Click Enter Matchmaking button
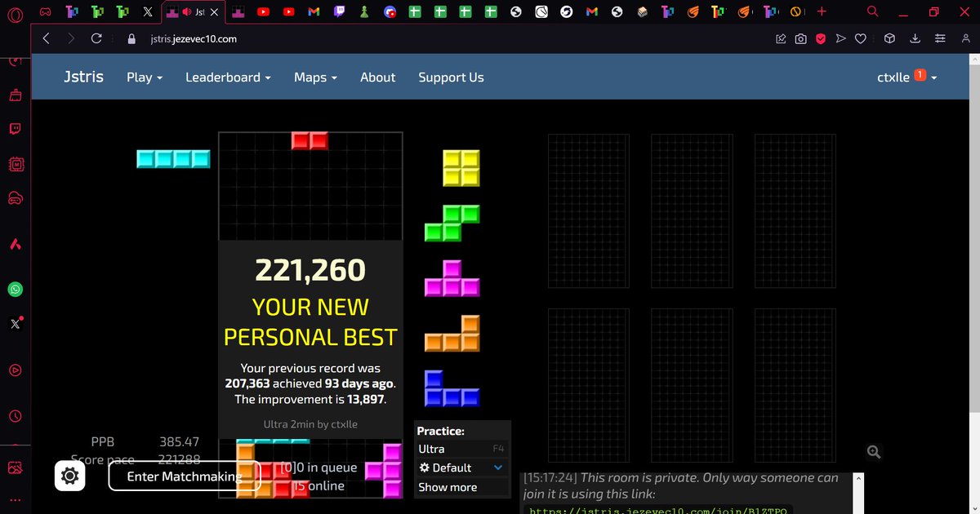The height and width of the screenshot is (514, 980). [185, 476]
